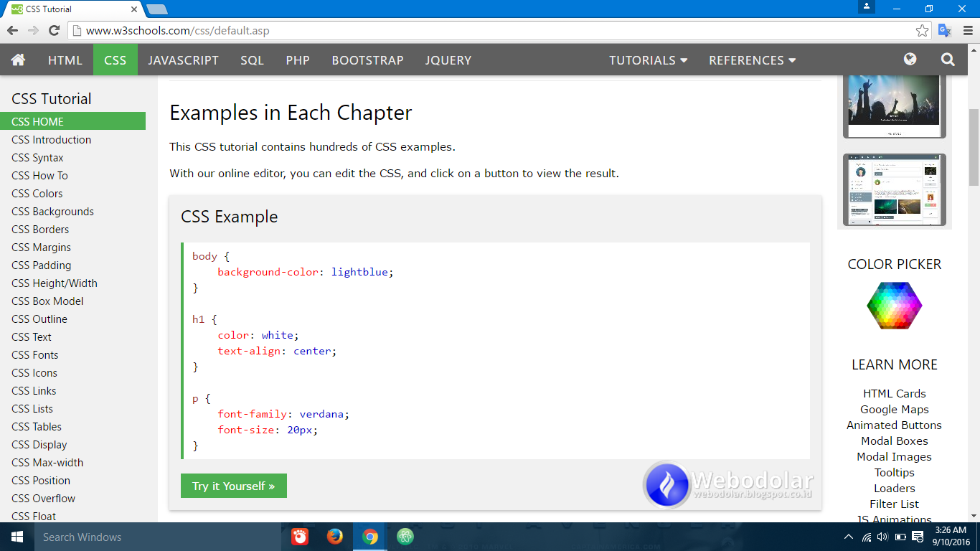Open the SQL navbar item
980x551 pixels.
tap(252, 60)
